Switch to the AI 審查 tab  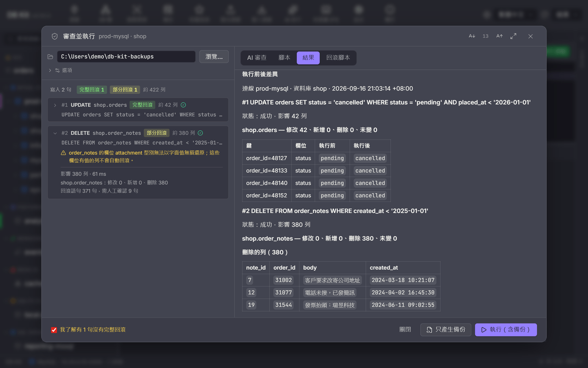[x=257, y=58]
